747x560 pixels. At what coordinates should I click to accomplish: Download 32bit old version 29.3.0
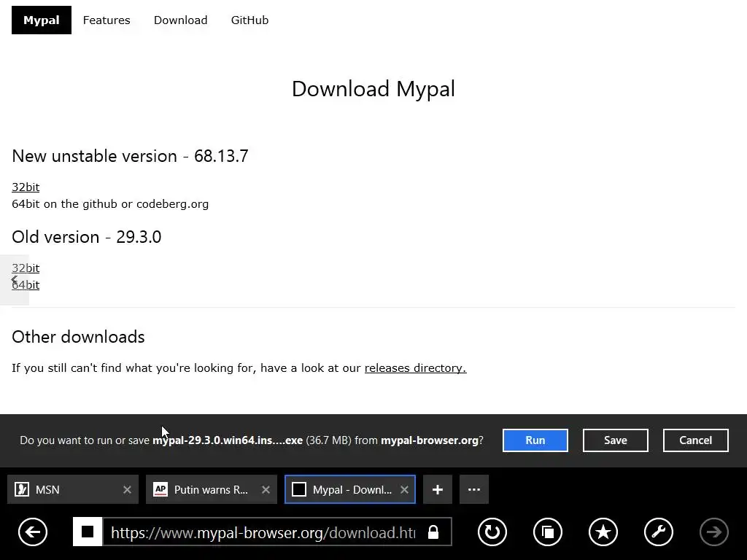[x=26, y=268]
